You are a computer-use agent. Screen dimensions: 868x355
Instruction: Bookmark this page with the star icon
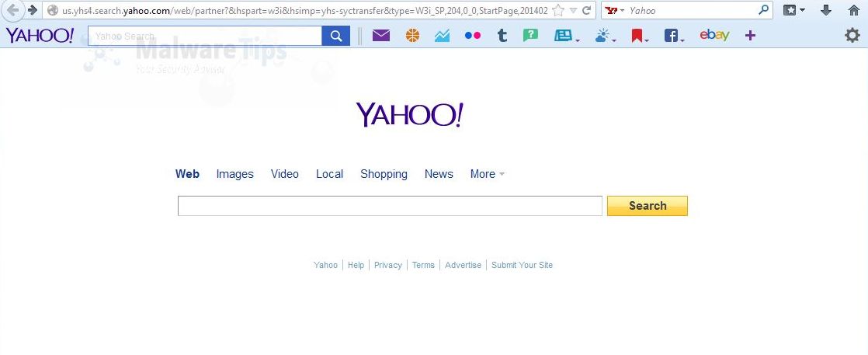click(558, 10)
